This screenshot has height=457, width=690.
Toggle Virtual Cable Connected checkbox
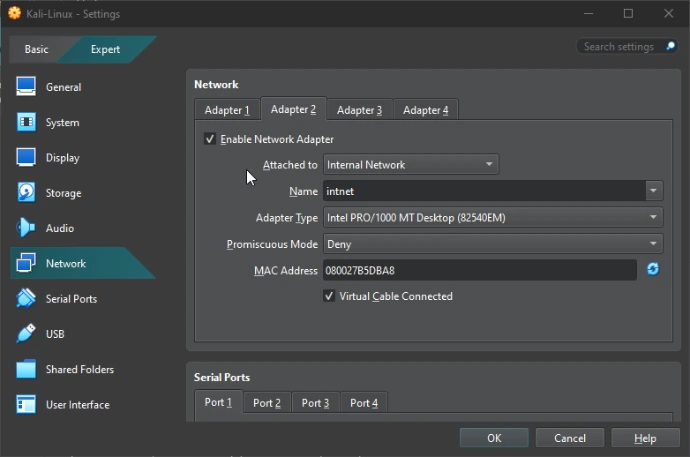329,296
